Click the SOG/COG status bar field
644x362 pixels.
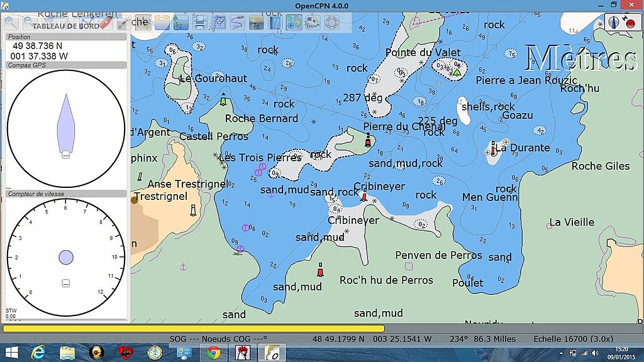tap(218, 339)
